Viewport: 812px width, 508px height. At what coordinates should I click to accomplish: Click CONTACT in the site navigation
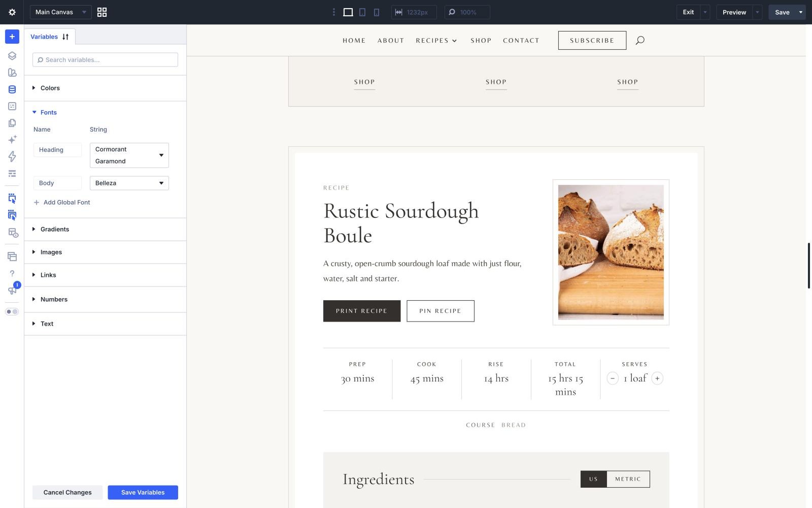[521, 40]
